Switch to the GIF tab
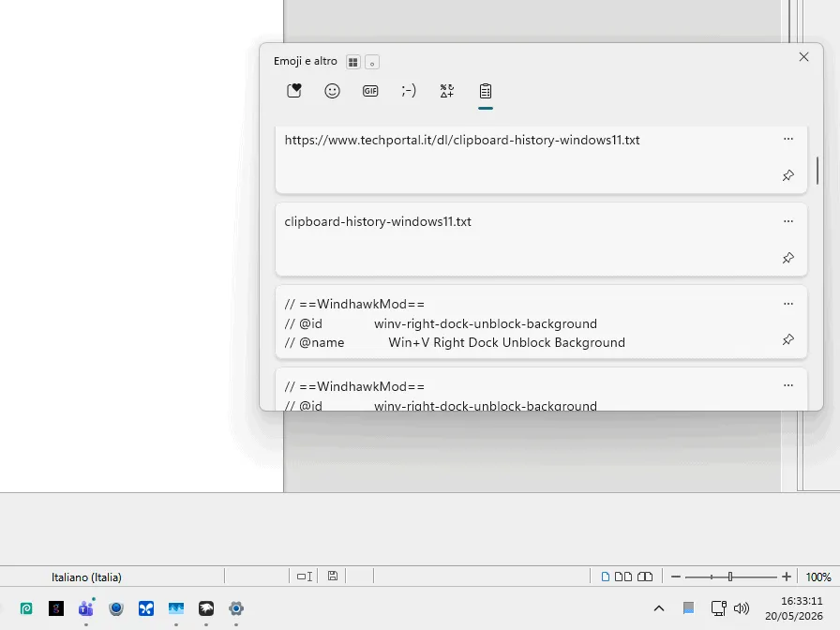Viewport: 840px width, 630px height. tap(370, 91)
